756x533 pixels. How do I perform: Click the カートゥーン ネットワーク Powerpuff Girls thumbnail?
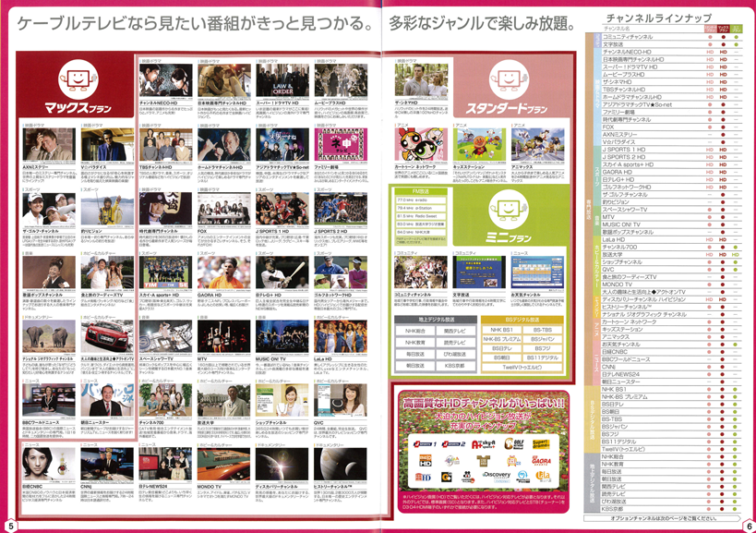click(422, 144)
